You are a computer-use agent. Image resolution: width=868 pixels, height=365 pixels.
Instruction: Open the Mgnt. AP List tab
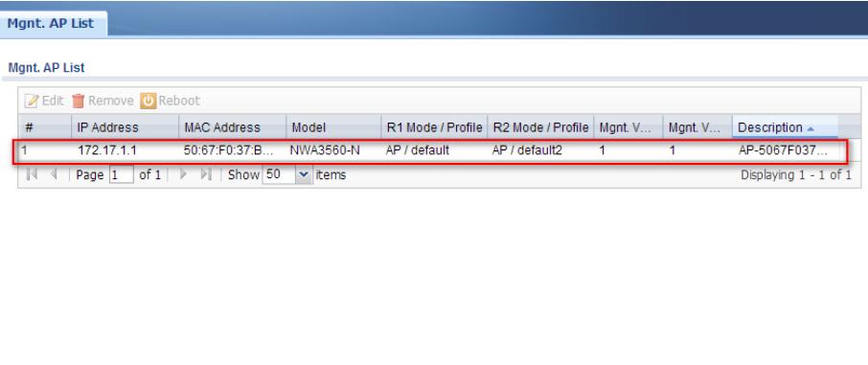[x=53, y=24]
